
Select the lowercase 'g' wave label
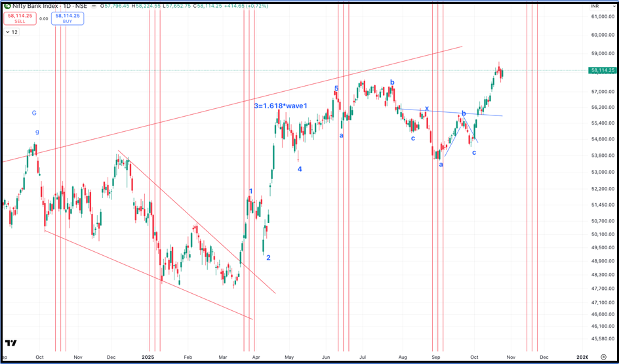pos(37,132)
